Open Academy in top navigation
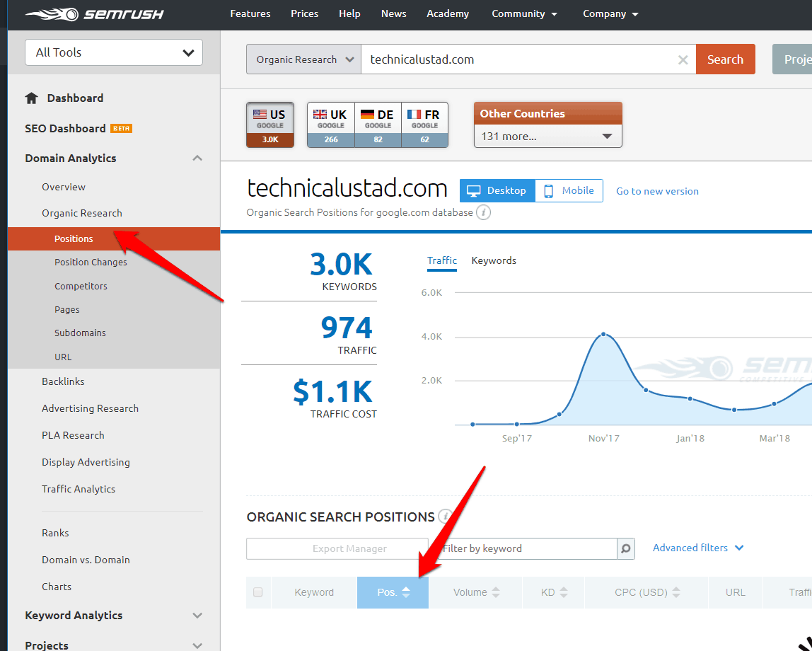The image size is (812, 651). tap(448, 14)
